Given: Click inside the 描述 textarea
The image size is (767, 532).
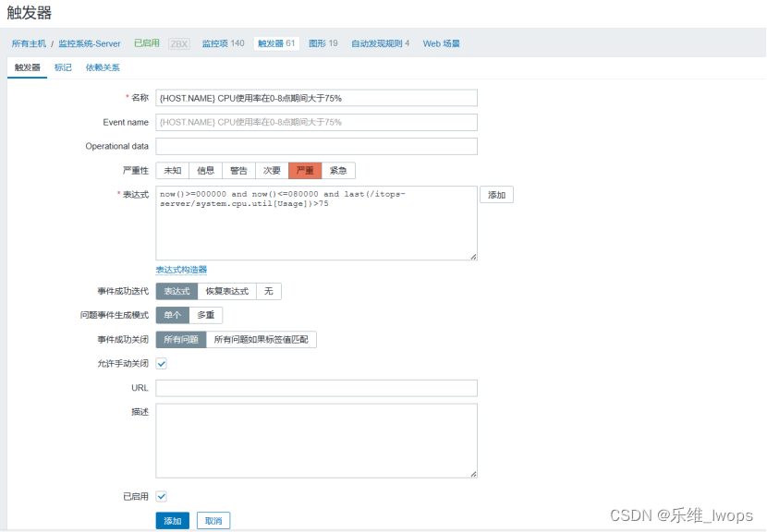Looking at the screenshot, I should 316,441.
